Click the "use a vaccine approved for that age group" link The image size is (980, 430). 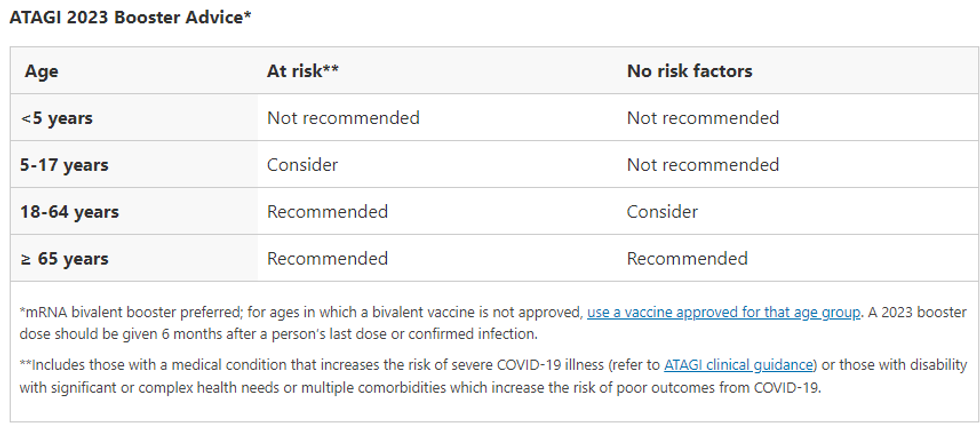click(x=723, y=312)
